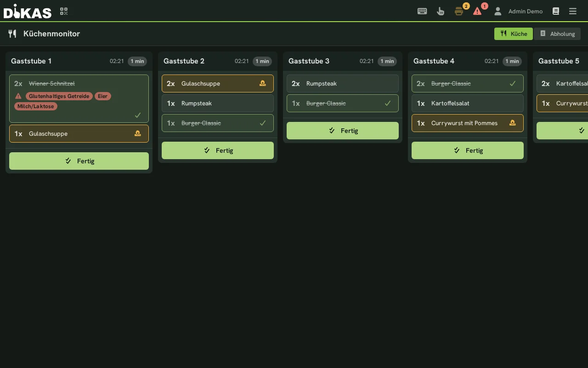Toggle Rumpsteak item in Gaststube 2

pos(218,103)
